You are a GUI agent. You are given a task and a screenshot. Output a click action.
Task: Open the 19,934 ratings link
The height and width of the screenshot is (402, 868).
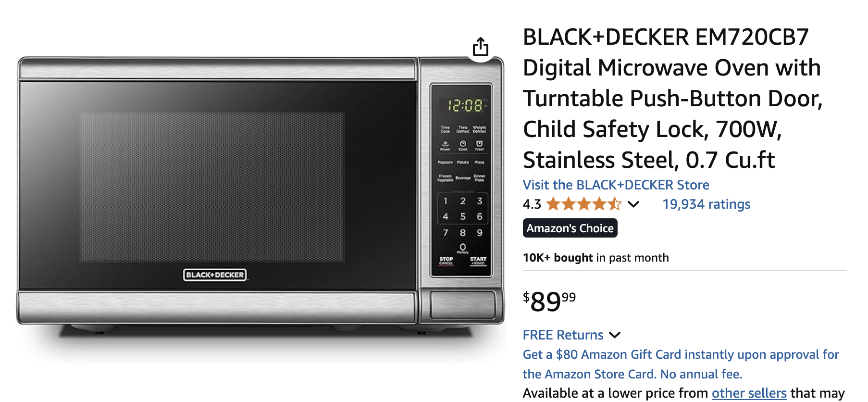pos(706,204)
